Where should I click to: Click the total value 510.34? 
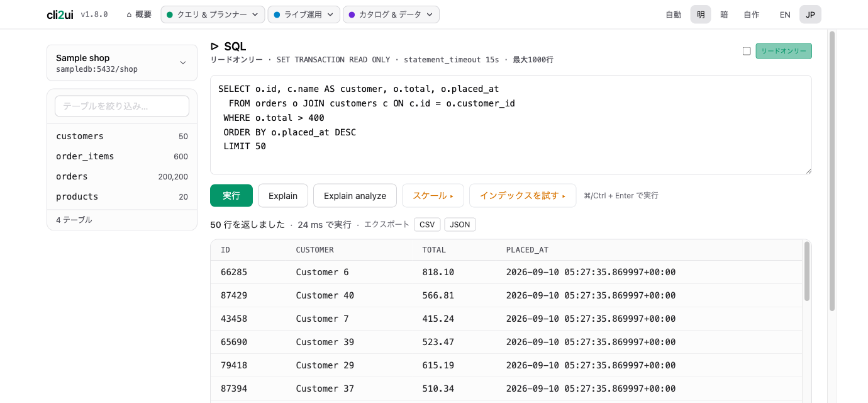pos(438,389)
